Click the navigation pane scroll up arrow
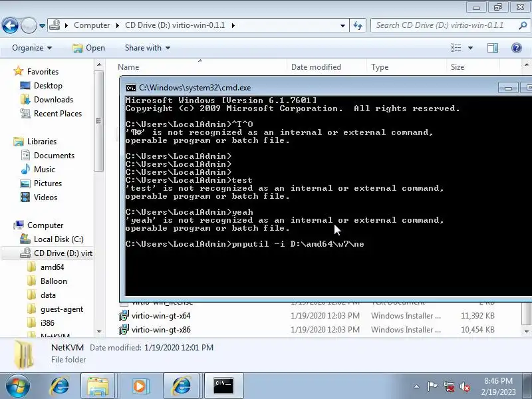The width and height of the screenshot is (532, 399). (x=98, y=65)
